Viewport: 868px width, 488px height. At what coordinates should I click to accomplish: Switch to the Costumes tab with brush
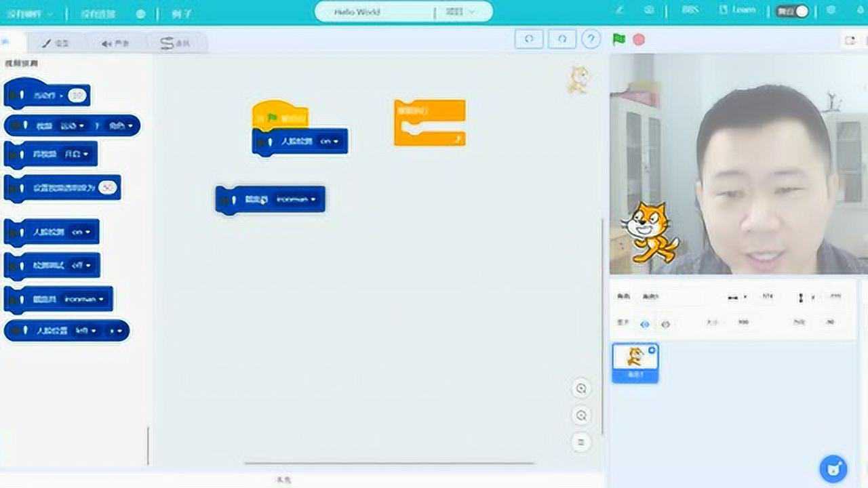[x=56, y=43]
